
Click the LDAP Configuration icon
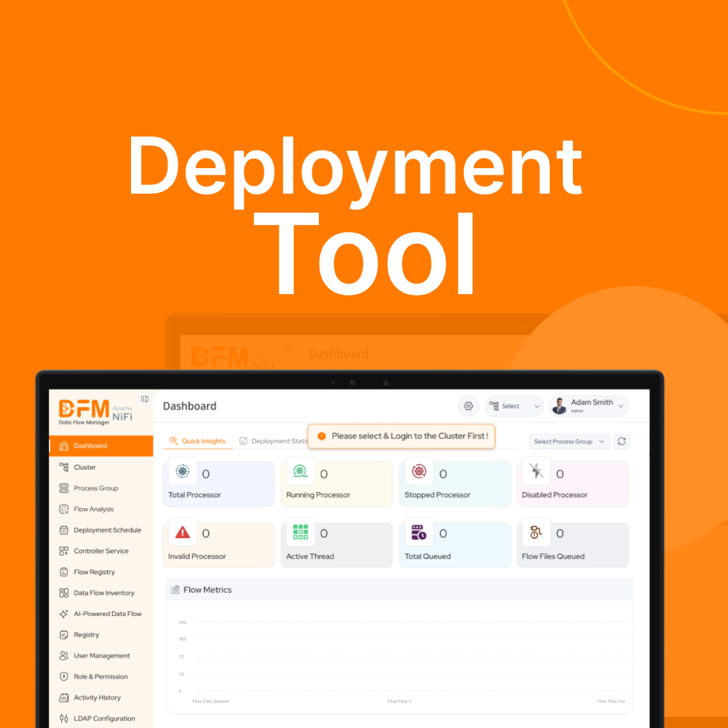64,719
